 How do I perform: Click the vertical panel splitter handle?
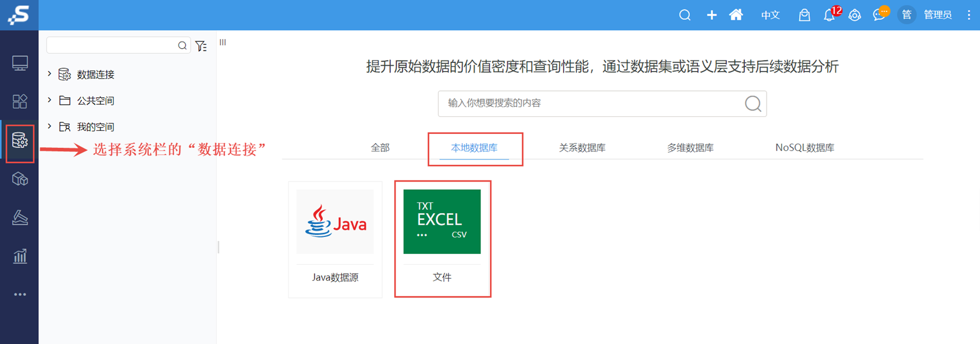[219, 247]
